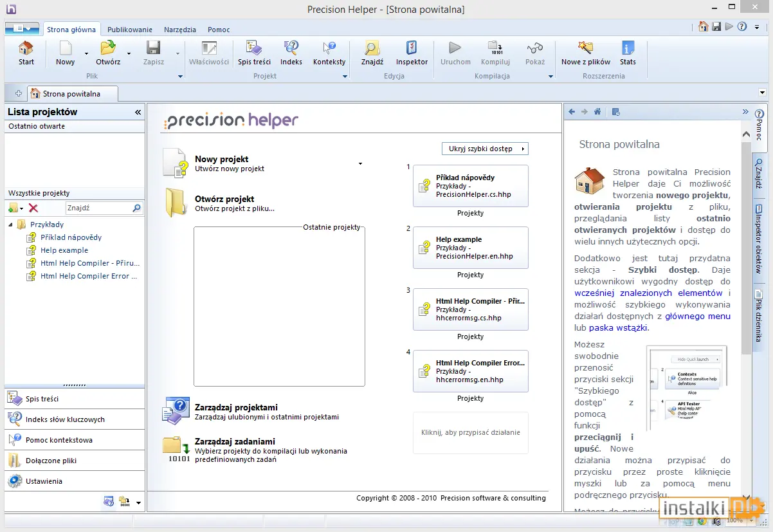
Task: Follow paska wstążki link
Action: click(618, 327)
